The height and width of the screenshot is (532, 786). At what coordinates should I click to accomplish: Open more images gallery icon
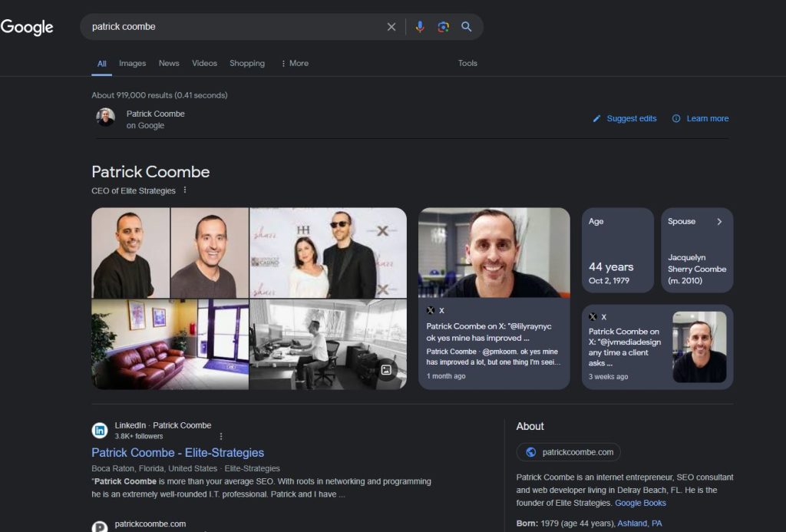(386, 370)
